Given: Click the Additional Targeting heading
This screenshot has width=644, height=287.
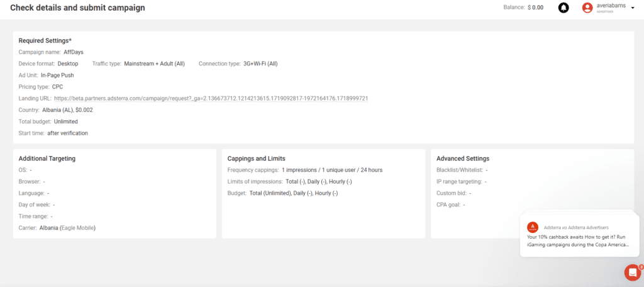Looking at the screenshot, I should [47, 159].
